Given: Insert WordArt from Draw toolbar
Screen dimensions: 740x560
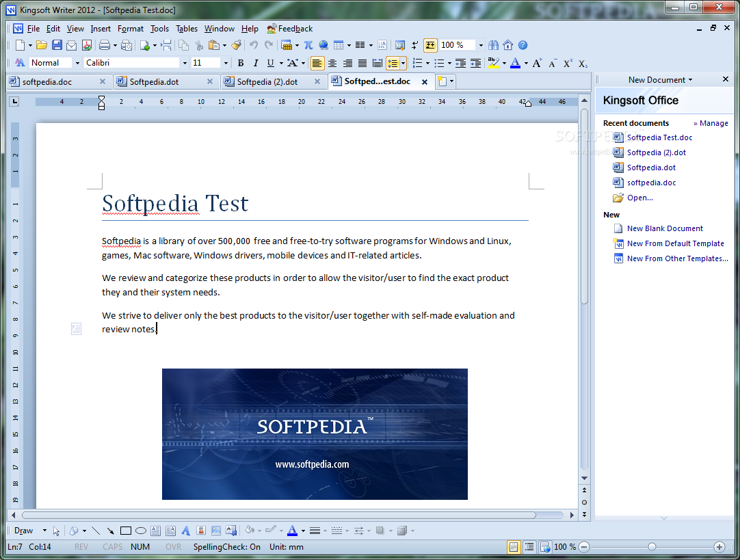Looking at the screenshot, I should coord(186,531).
